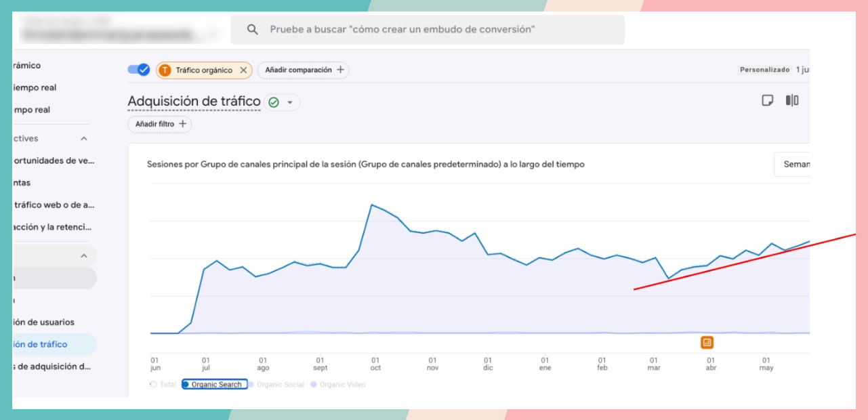Open the notes icon at top right
Viewport: 868px width, 420px height.
tap(767, 100)
